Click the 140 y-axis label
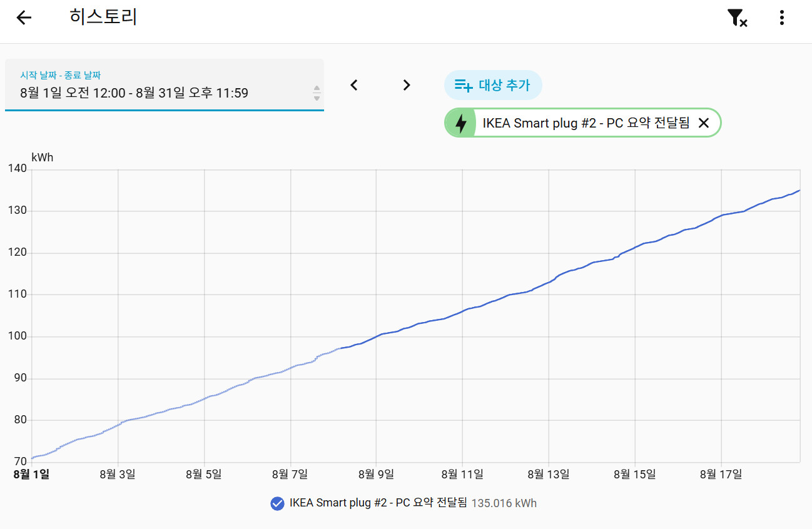Image resolution: width=812 pixels, height=529 pixels. tap(18, 169)
